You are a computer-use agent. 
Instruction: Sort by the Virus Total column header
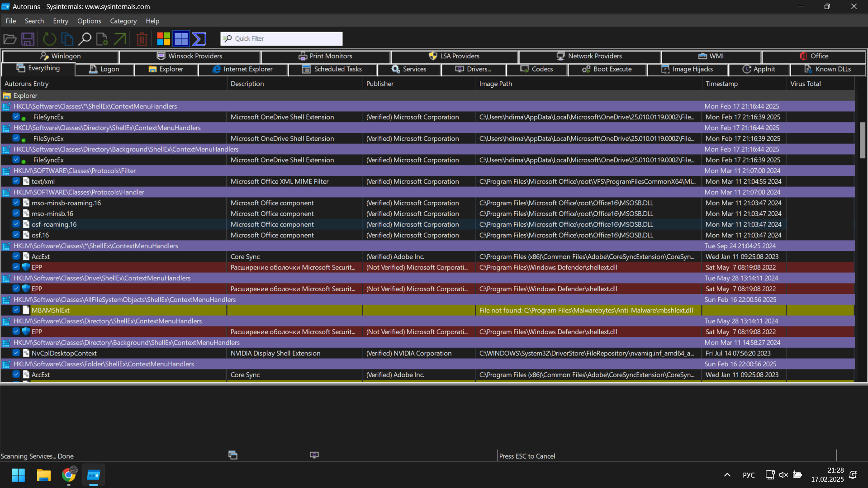click(x=821, y=84)
